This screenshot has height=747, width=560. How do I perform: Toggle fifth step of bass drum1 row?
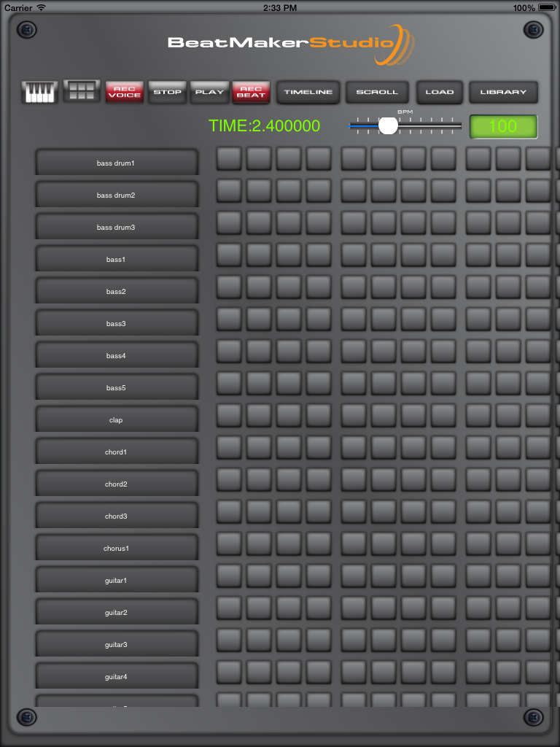354,158
